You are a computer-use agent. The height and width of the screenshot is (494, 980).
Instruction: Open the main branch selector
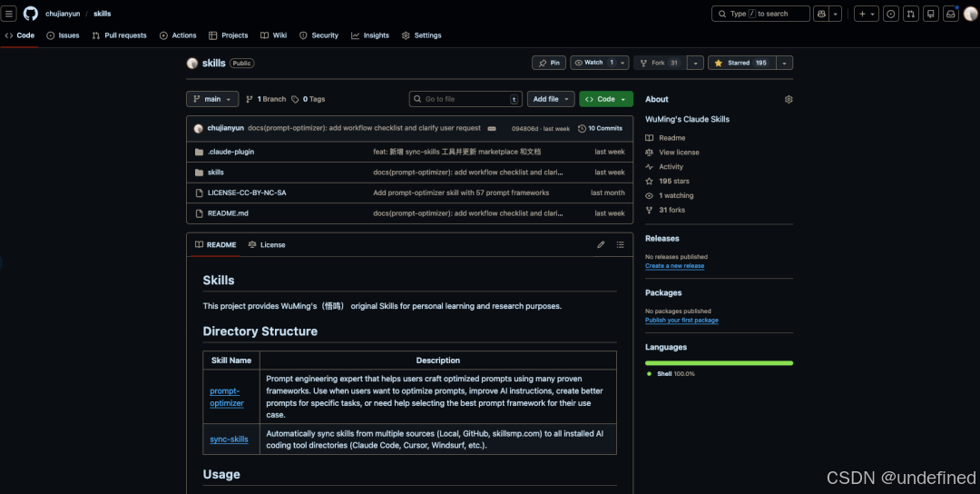pos(212,99)
